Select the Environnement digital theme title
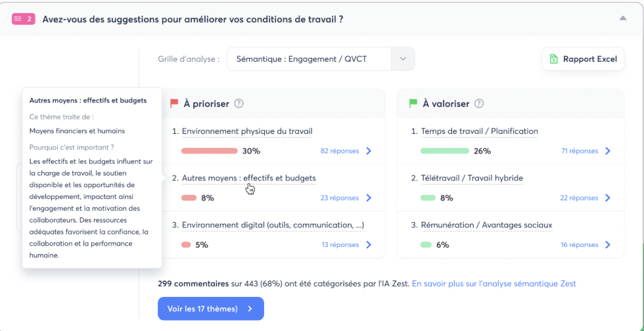The width and height of the screenshot is (644, 331). pos(273,225)
